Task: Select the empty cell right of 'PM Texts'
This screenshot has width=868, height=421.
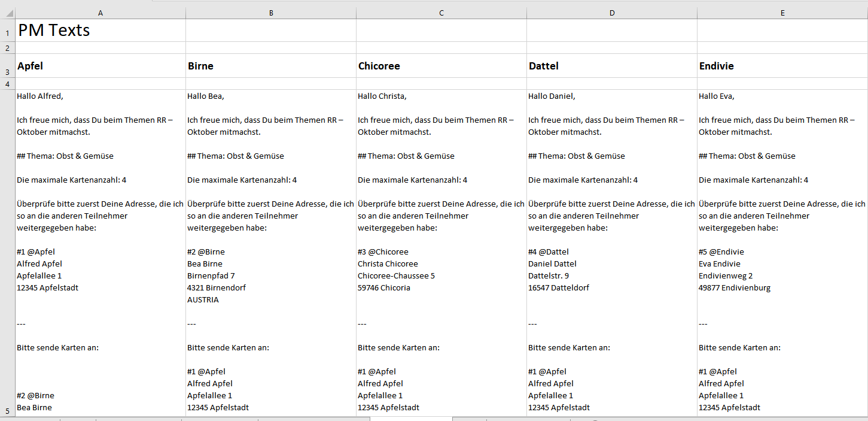Action: pos(271,31)
